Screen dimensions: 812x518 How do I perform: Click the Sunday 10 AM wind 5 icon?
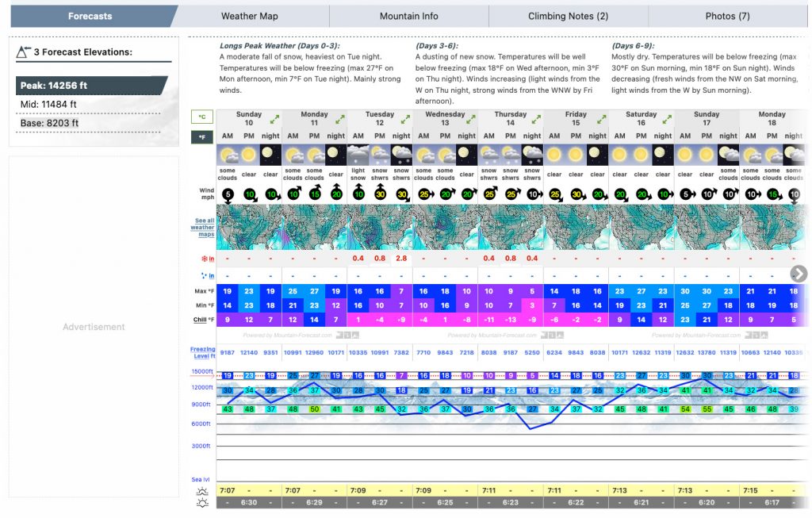point(228,194)
